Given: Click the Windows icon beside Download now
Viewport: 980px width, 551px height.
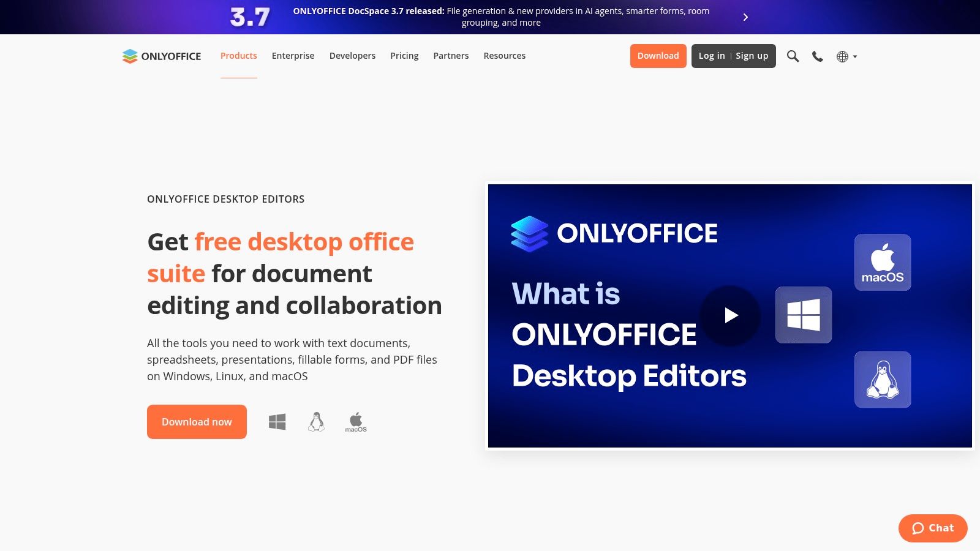Looking at the screenshot, I should click(x=277, y=422).
